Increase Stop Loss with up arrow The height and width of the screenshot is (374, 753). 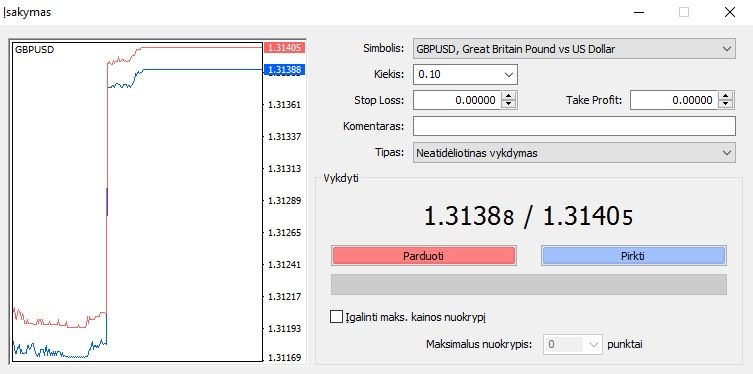click(x=508, y=96)
